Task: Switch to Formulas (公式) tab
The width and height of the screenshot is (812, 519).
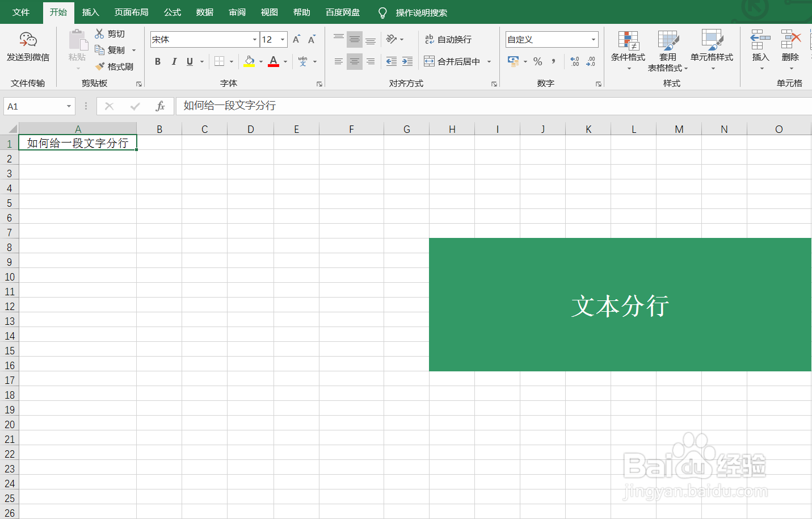Action: pos(173,12)
